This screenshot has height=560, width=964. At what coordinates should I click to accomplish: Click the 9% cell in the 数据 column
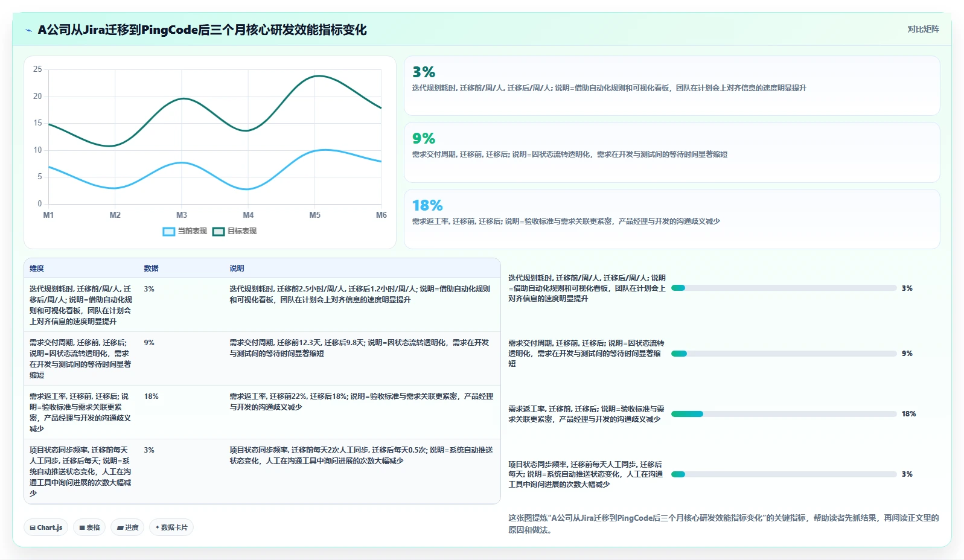point(149,343)
